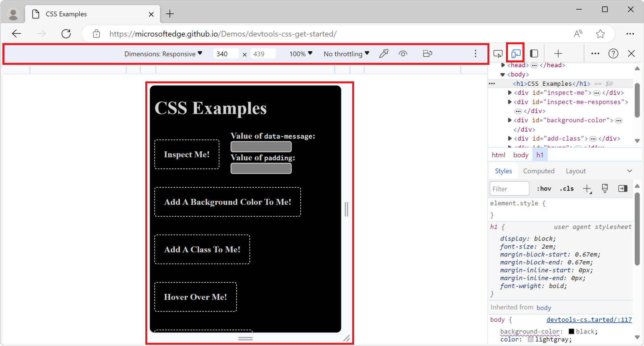Click html in the breadcrumb trail
Screen dimensions: 644x346
498,155
